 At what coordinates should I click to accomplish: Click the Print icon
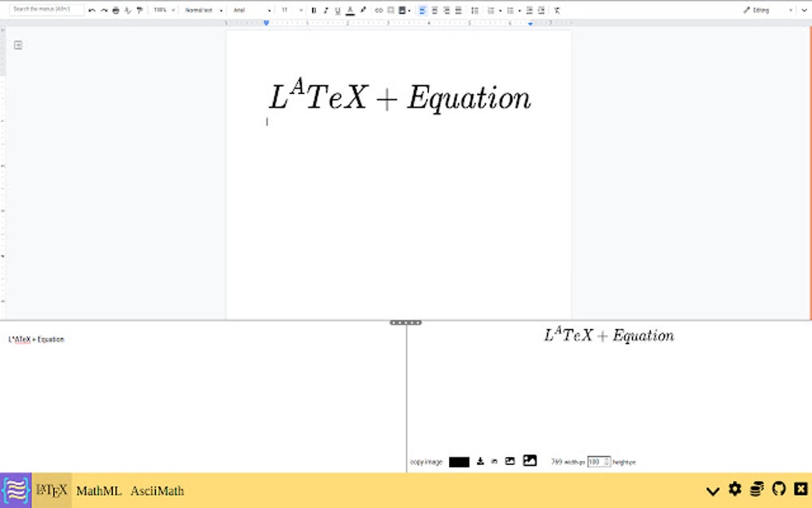116,10
